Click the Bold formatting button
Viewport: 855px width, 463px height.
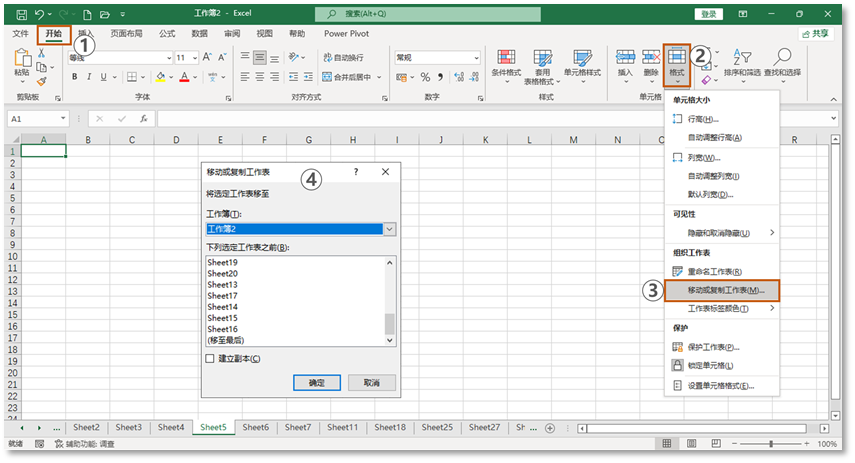click(74, 77)
